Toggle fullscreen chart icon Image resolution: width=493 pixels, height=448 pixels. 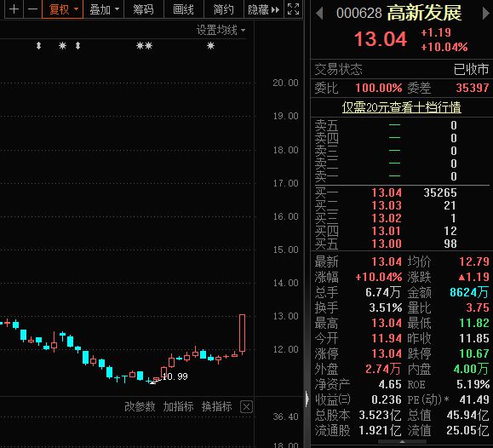point(293,9)
